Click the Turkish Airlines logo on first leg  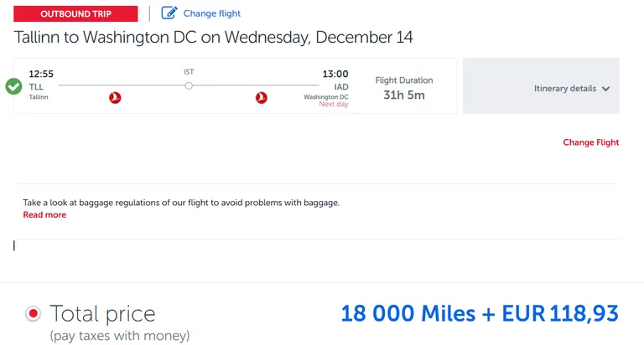point(115,98)
